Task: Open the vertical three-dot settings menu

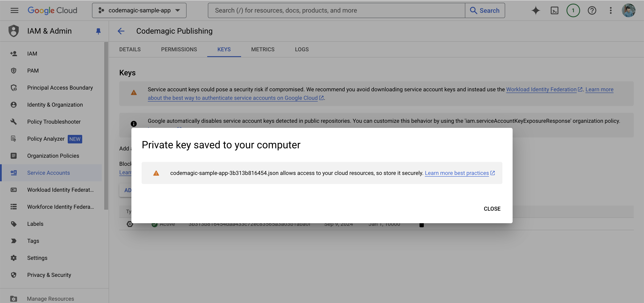Action: point(611,10)
